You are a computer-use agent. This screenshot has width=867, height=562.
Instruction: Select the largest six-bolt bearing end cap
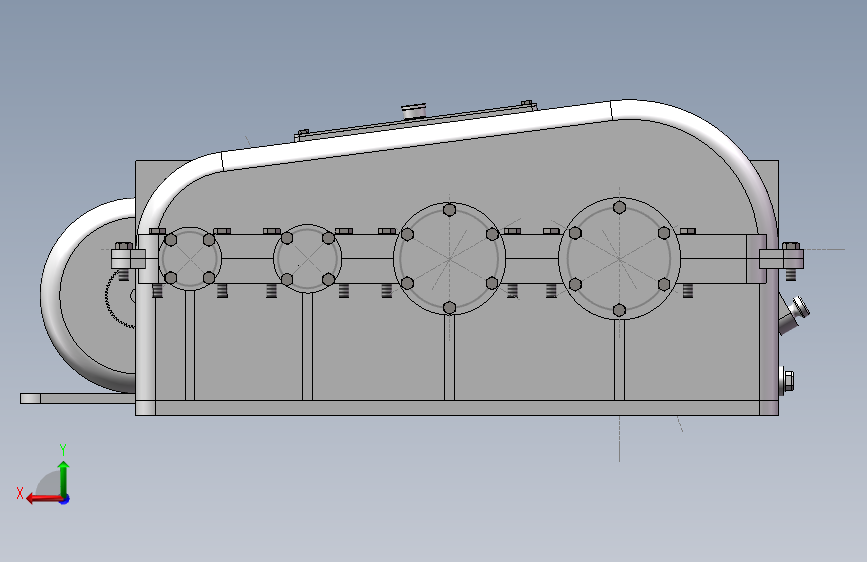(619, 258)
